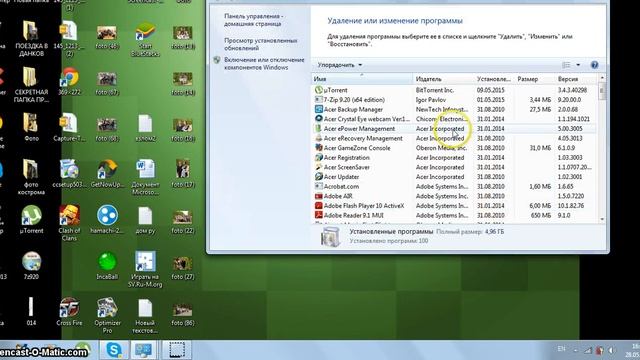640x360 pixels.
Task: Open Включение или отключение компонентов Windows
Action: pyautogui.click(x=264, y=64)
